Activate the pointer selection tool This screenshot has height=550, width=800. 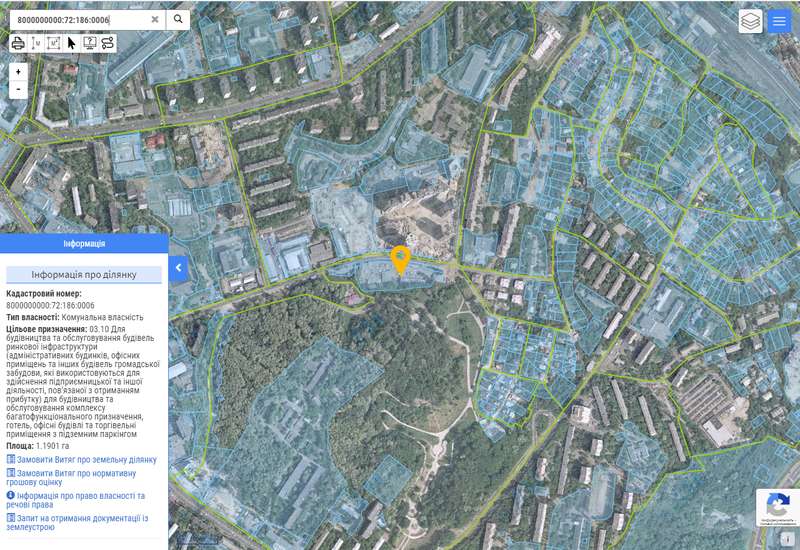(x=72, y=43)
